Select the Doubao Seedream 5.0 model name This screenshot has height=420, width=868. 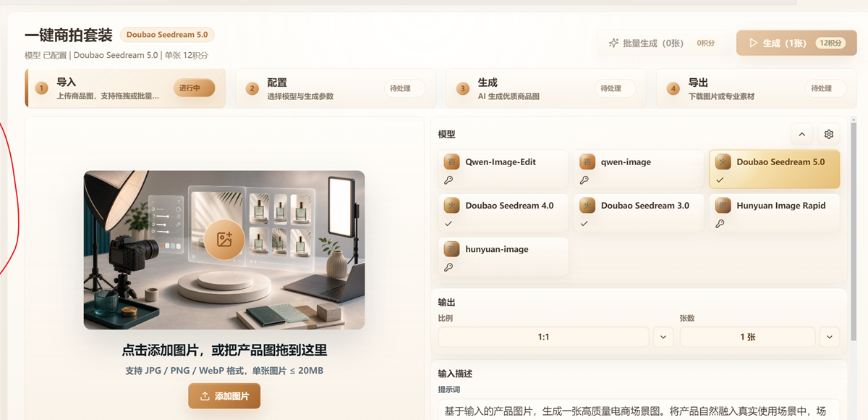(x=780, y=162)
